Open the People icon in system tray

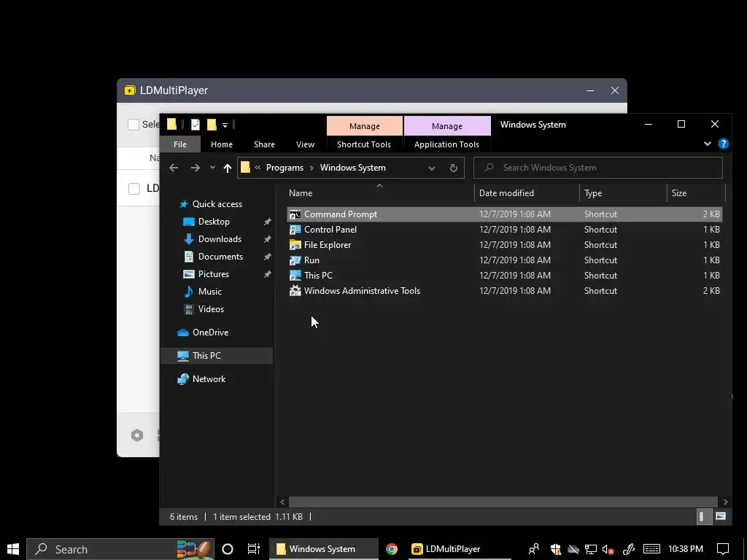click(534, 549)
